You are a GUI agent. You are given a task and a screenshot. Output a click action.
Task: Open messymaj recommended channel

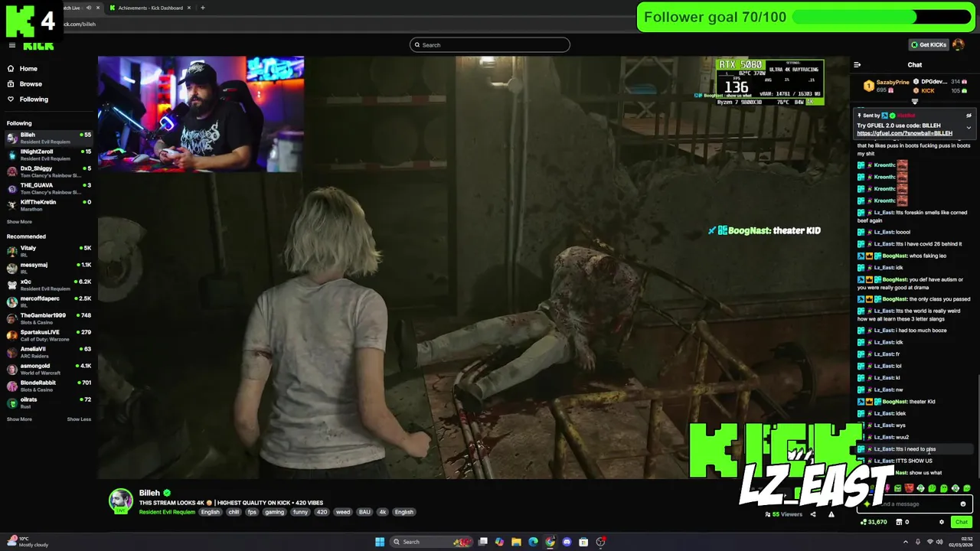click(x=49, y=268)
